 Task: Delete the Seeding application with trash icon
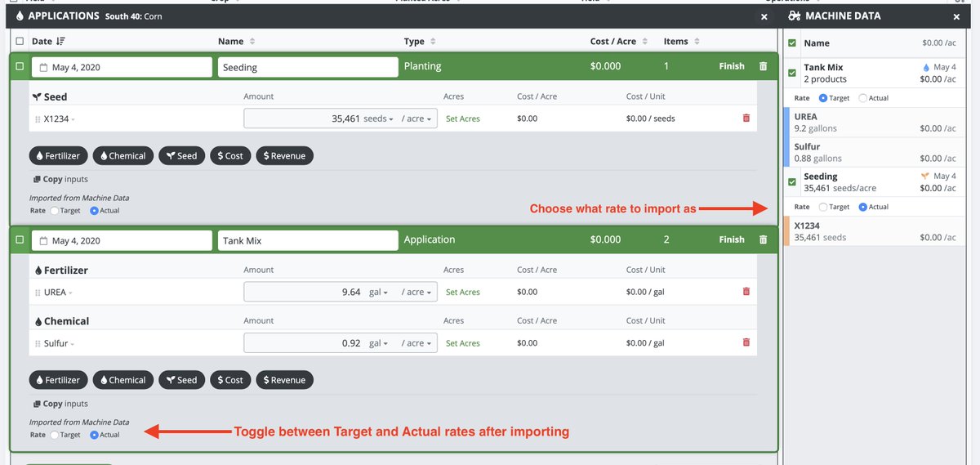coord(763,66)
